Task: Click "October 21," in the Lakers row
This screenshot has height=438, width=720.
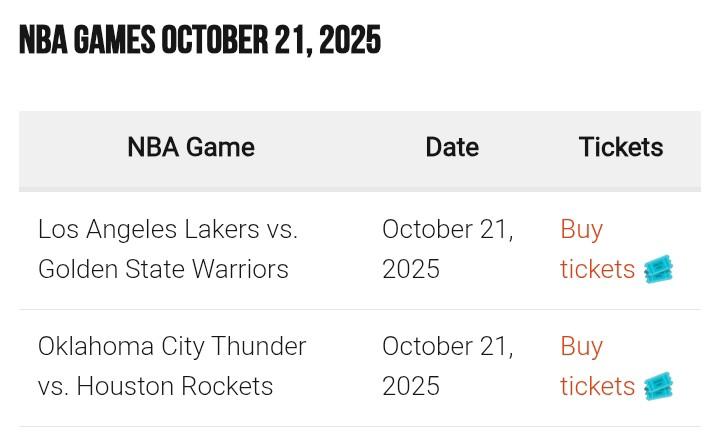Action: pos(447,229)
